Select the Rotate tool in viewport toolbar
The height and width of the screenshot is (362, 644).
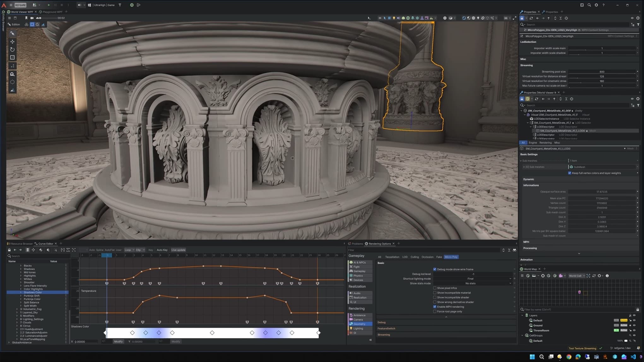pos(12,50)
